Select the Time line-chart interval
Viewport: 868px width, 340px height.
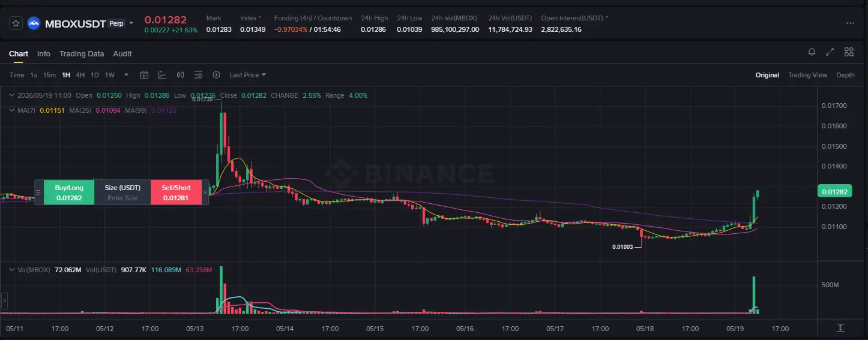pyautogui.click(x=17, y=75)
